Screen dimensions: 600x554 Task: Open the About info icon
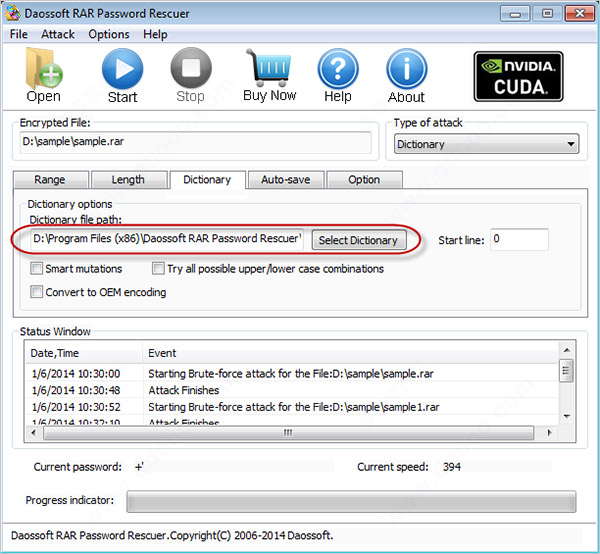(x=406, y=69)
